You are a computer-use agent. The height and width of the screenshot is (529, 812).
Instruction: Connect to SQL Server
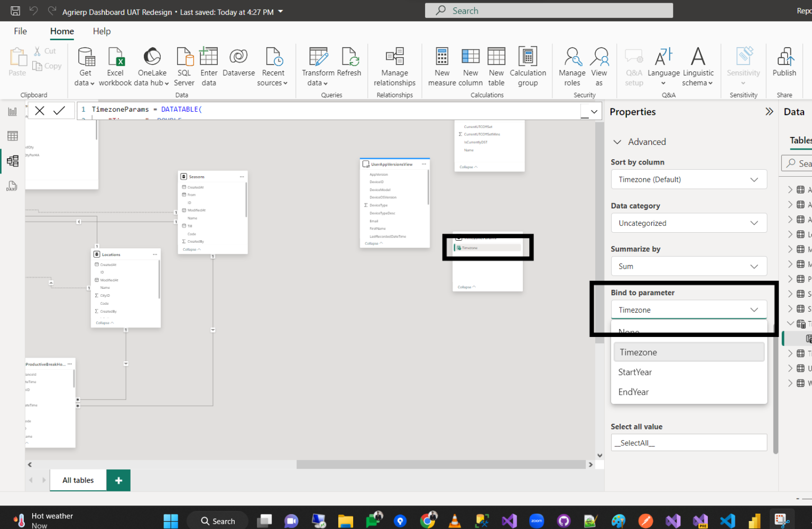pos(184,65)
